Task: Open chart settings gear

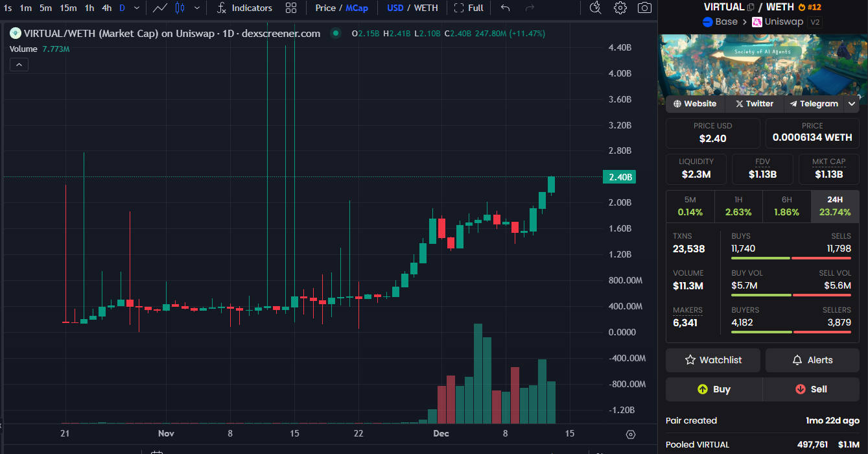Action: [x=620, y=8]
